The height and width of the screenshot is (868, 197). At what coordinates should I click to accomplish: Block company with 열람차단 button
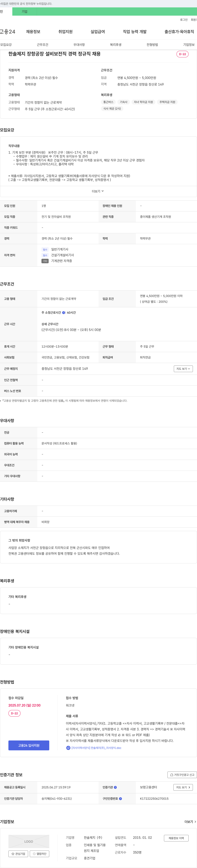pyautogui.click(x=39, y=854)
